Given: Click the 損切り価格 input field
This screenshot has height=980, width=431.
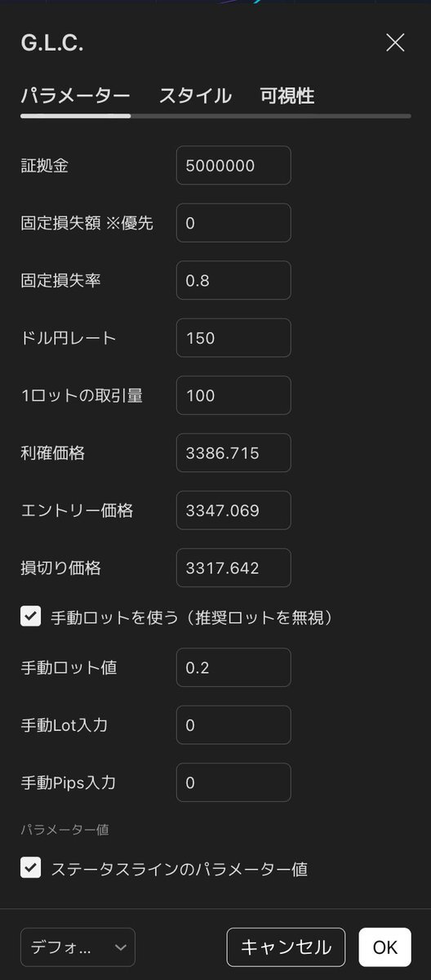Looking at the screenshot, I should point(233,568).
